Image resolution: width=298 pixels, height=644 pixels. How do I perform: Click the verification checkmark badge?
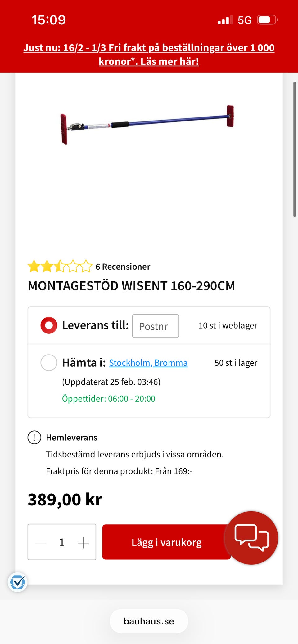pyautogui.click(x=17, y=582)
